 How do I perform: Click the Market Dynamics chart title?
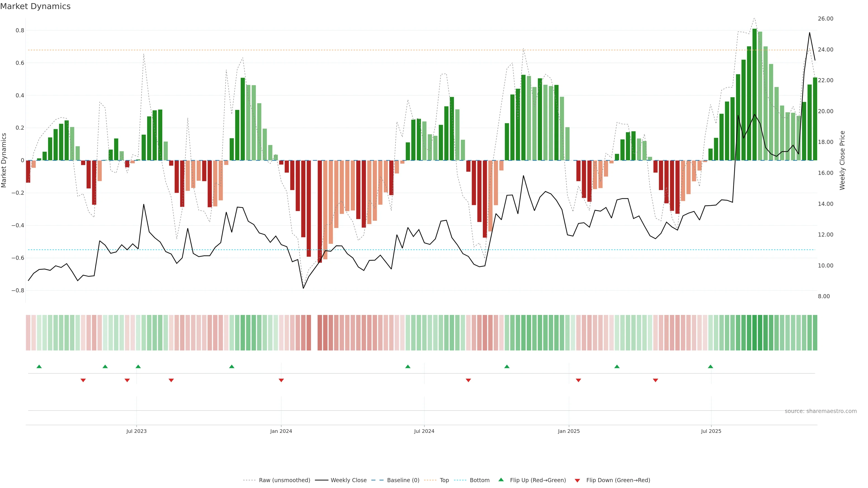(x=35, y=6)
